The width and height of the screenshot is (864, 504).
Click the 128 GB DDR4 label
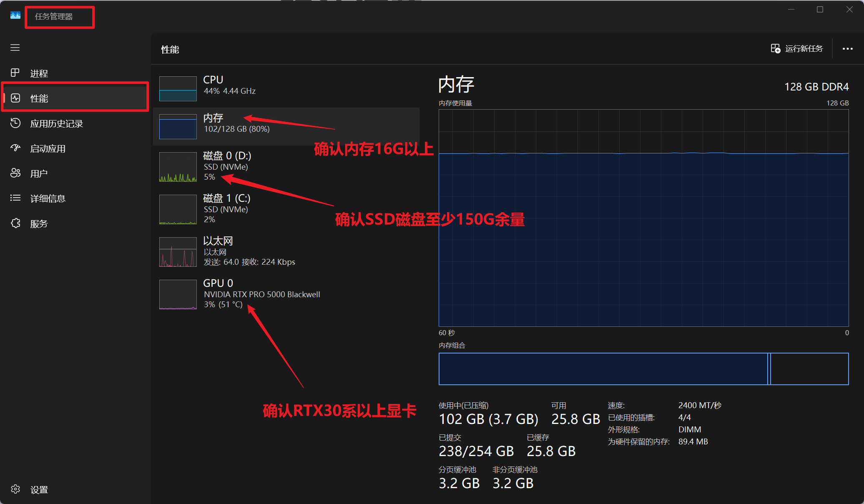[816, 87]
